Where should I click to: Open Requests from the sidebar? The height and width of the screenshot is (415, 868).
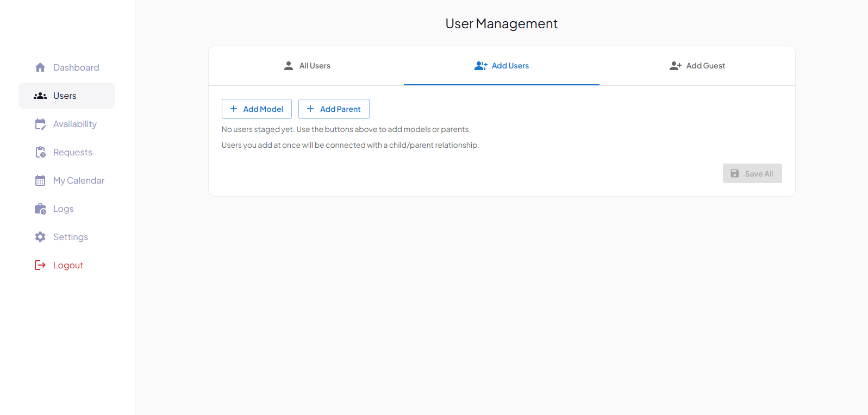[x=67, y=152]
